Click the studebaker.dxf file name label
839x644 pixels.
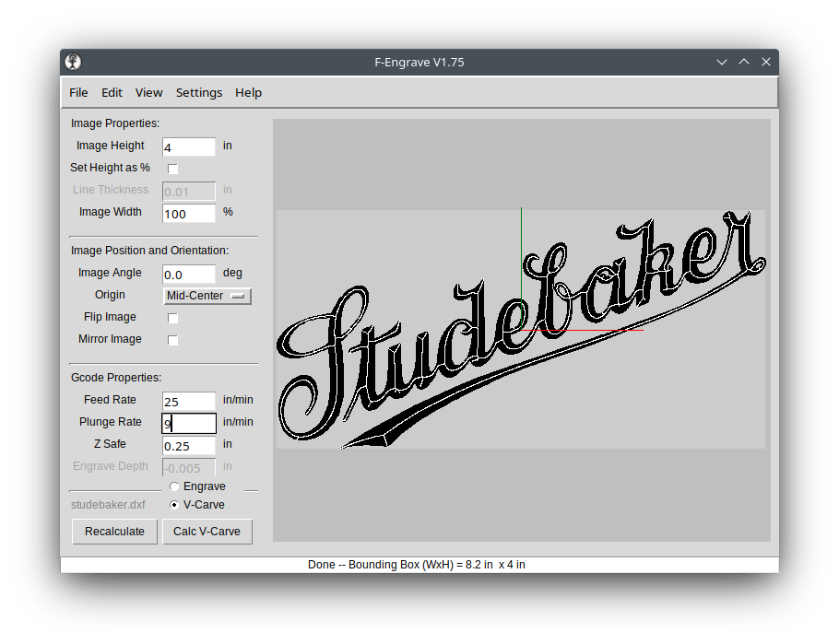click(108, 504)
